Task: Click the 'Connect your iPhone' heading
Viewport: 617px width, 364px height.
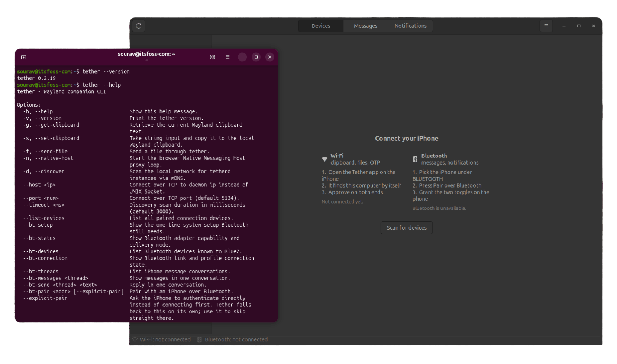Action: point(407,139)
